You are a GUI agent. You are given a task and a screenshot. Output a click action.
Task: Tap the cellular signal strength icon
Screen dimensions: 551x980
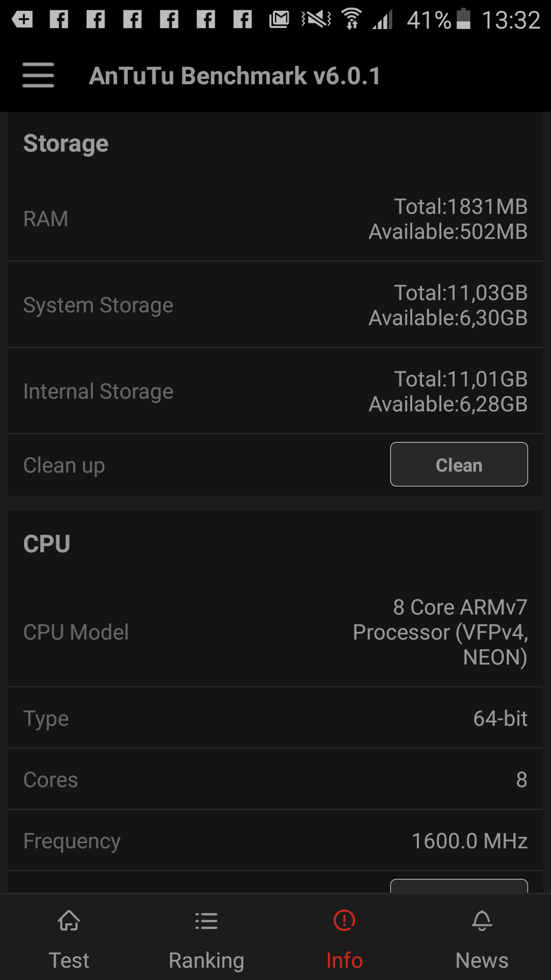pos(383,20)
